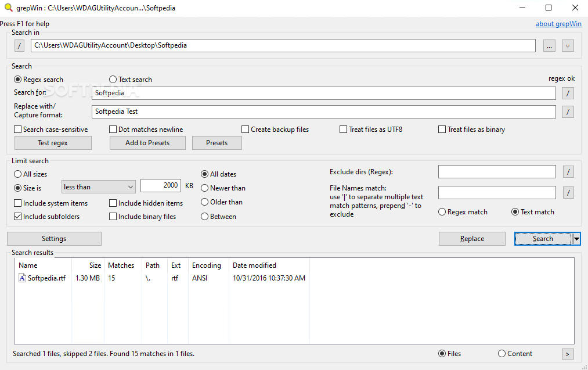This screenshot has width=588, height=370.
Task: Select the Softpedia.rtf result row name
Action: [x=46, y=278]
